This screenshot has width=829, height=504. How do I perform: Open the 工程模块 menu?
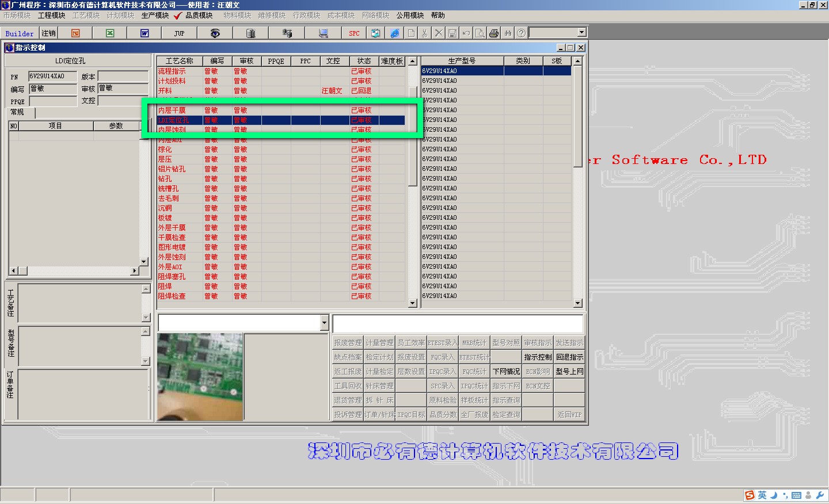(52, 16)
